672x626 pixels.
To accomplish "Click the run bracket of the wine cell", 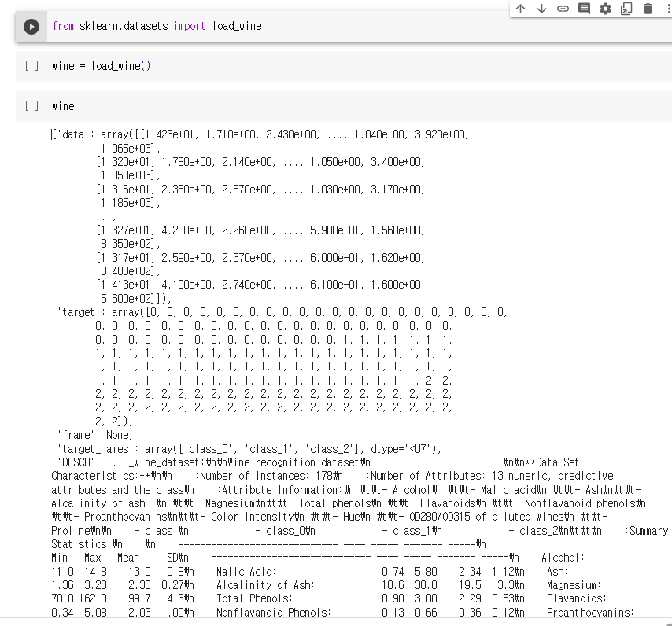I will click(31, 105).
